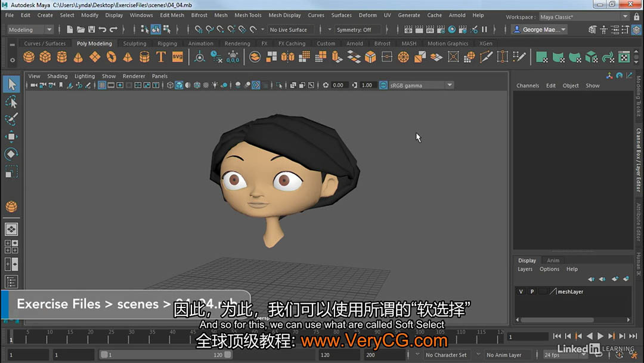Click the Save Scene icon
644x363 pixels.
[92, 30]
